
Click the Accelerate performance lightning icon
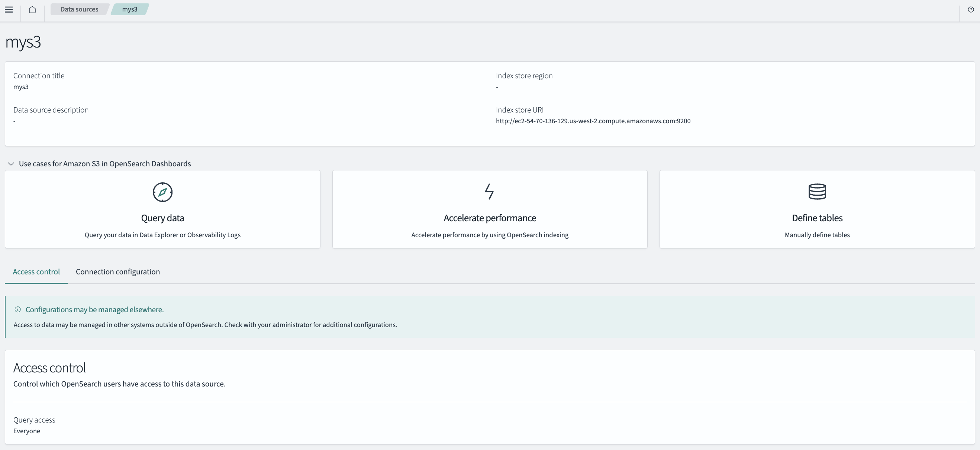point(489,192)
